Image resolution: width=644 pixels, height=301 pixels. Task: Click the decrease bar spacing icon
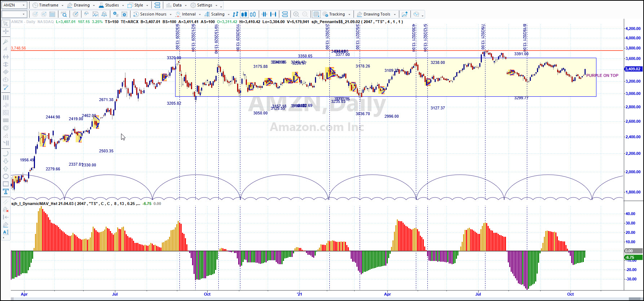point(265,14)
